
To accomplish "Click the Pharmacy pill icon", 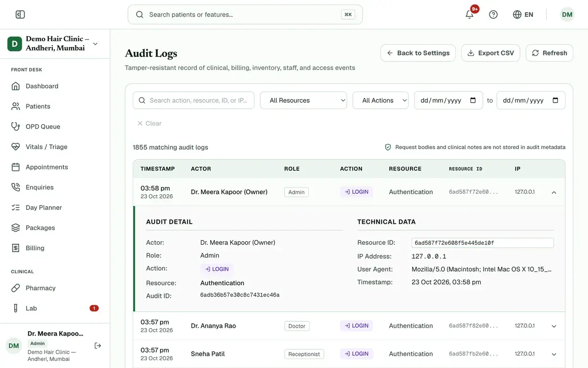I will click(16, 288).
